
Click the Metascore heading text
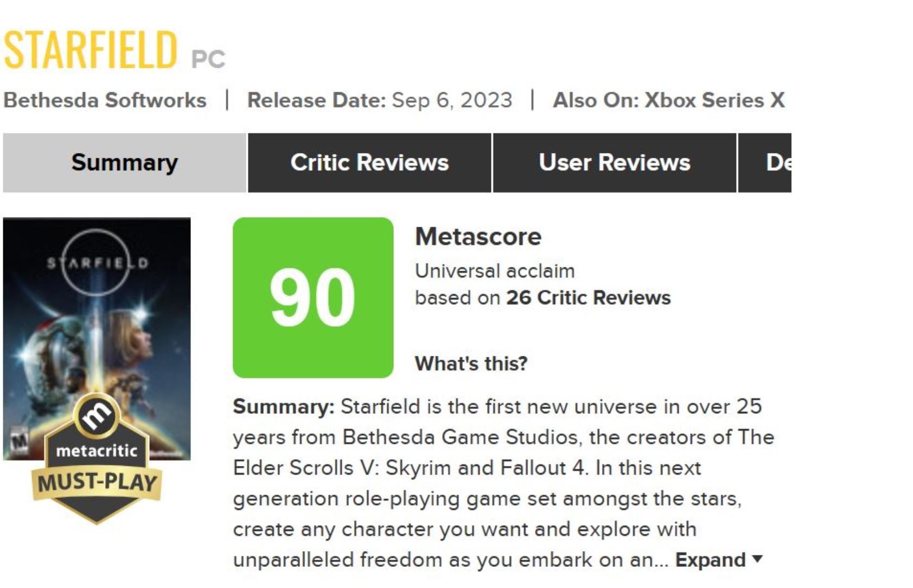click(478, 237)
